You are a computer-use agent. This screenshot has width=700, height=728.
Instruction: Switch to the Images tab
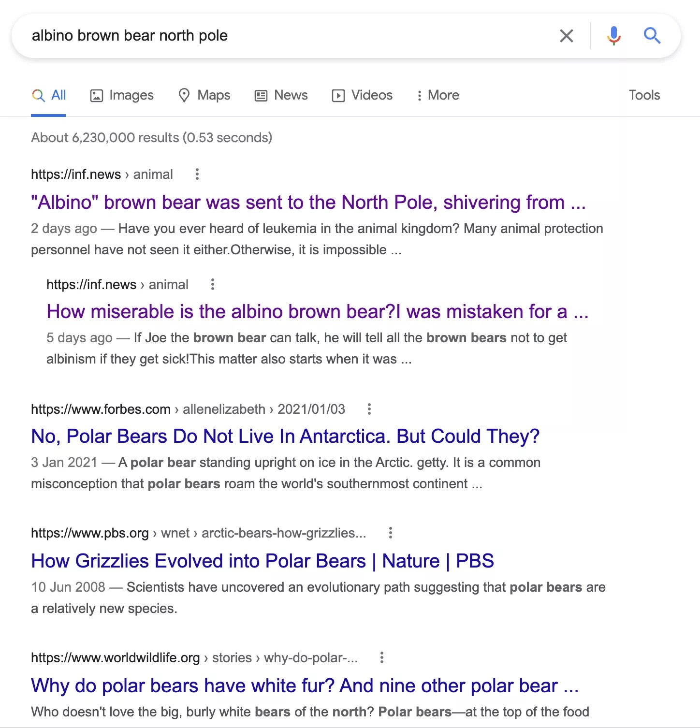(122, 95)
